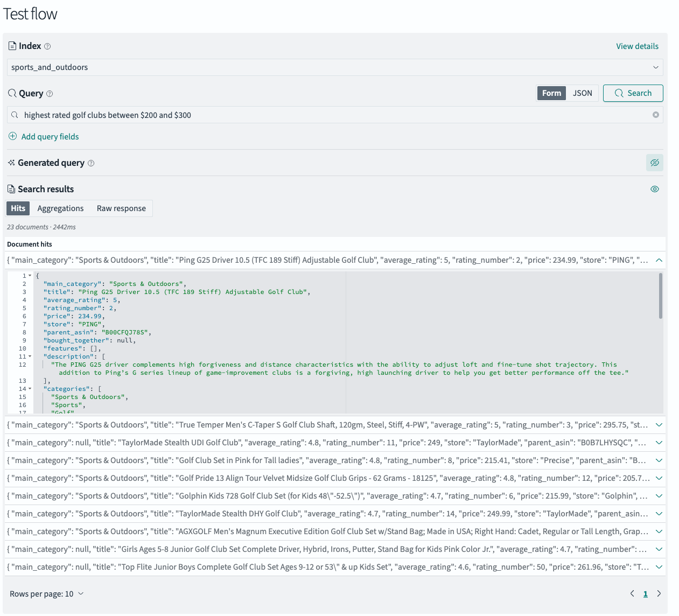Go to the previous results page arrow
The image size is (679, 616).
[x=632, y=593]
